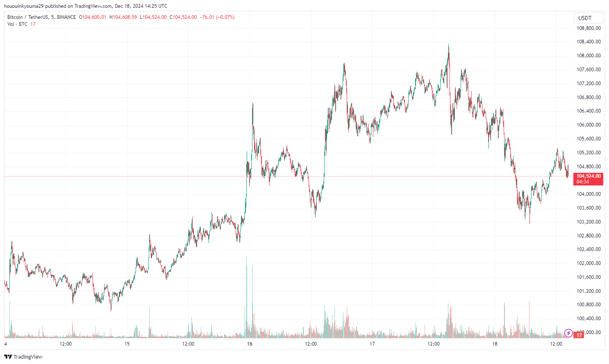
Task: Click the date label 18 on time axis
Action: [495, 344]
